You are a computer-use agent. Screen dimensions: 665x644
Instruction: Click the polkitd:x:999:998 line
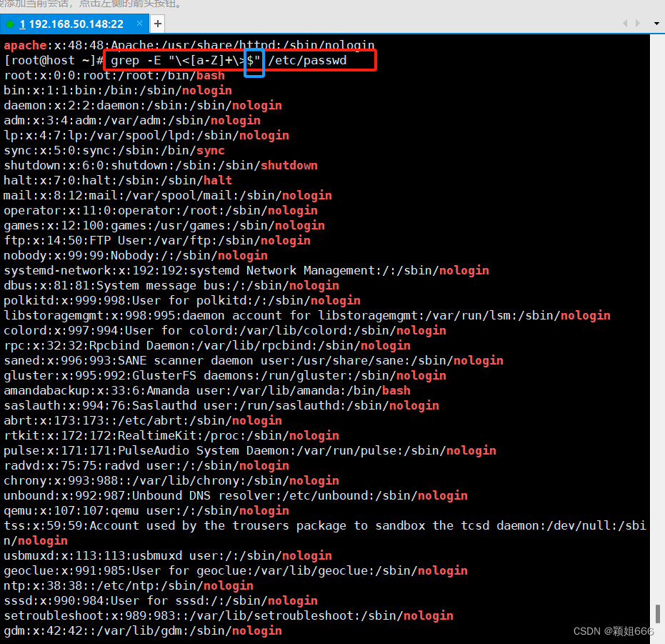[182, 301]
